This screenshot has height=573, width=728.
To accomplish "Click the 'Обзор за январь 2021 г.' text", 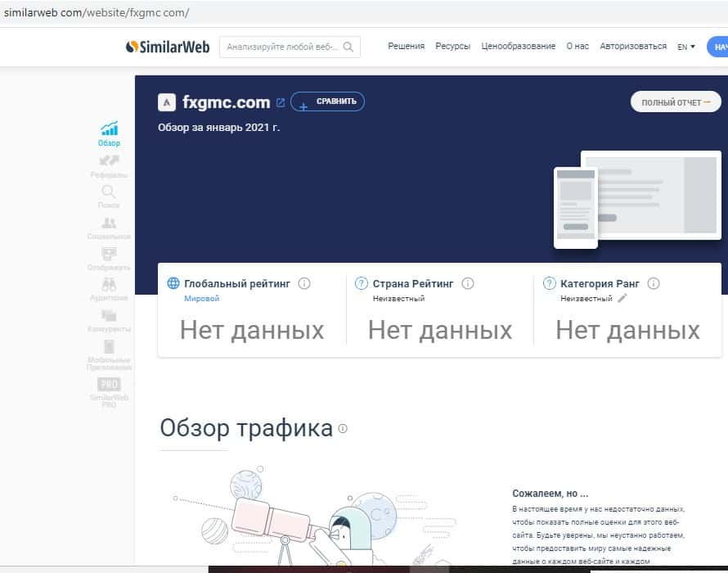I will point(218,128).
